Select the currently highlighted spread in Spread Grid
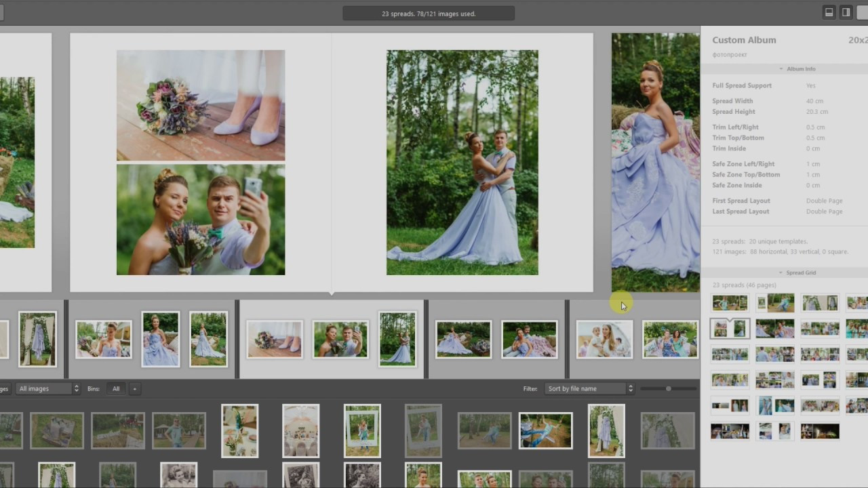868x488 pixels. click(x=730, y=329)
